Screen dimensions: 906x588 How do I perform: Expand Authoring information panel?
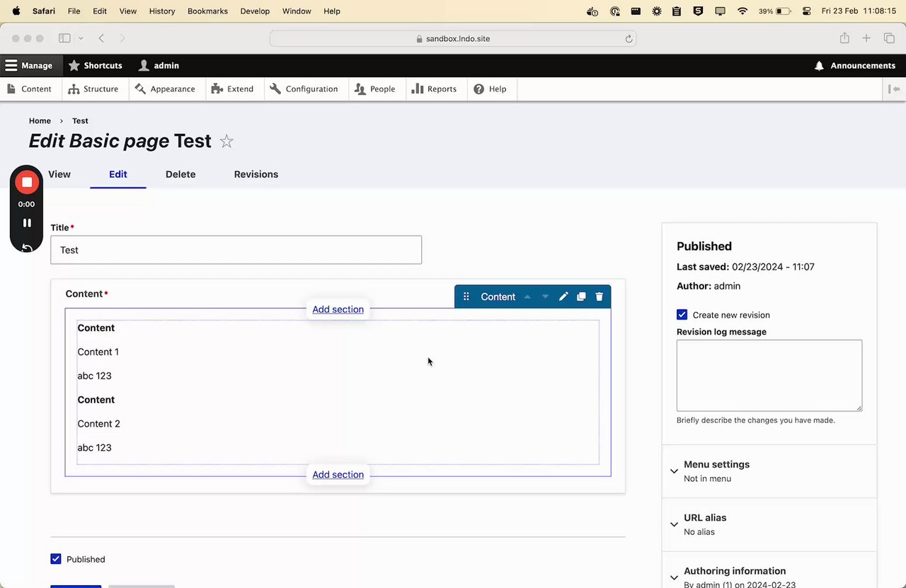pos(735,571)
